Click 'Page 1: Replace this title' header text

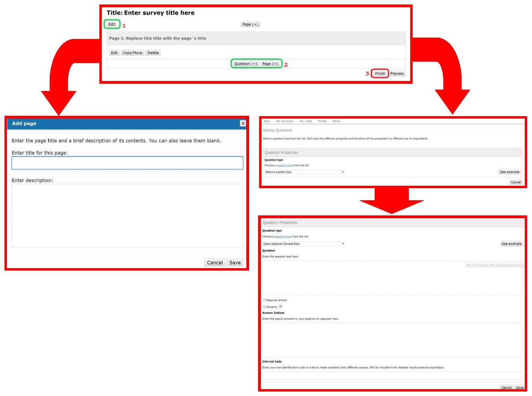[x=158, y=38]
